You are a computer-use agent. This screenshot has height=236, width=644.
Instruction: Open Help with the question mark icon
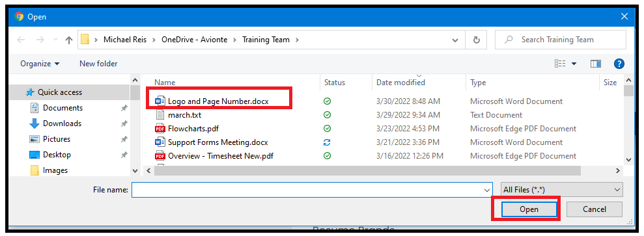point(619,64)
